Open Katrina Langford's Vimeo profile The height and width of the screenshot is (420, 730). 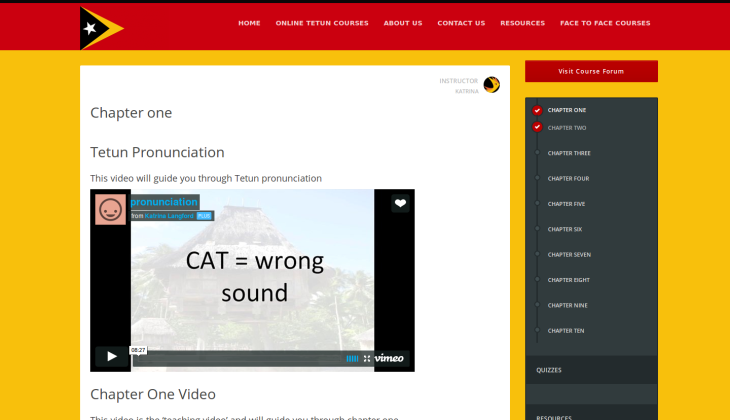169,216
